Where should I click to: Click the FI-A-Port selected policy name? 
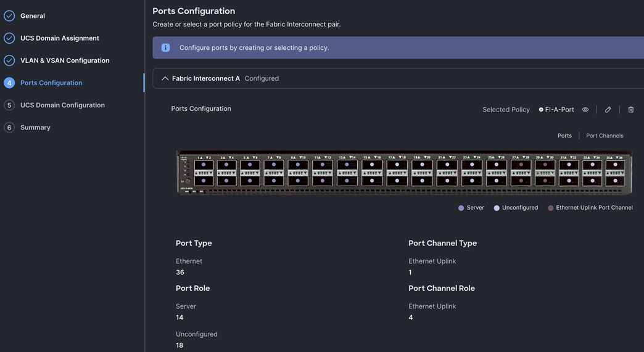coord(559,110)
